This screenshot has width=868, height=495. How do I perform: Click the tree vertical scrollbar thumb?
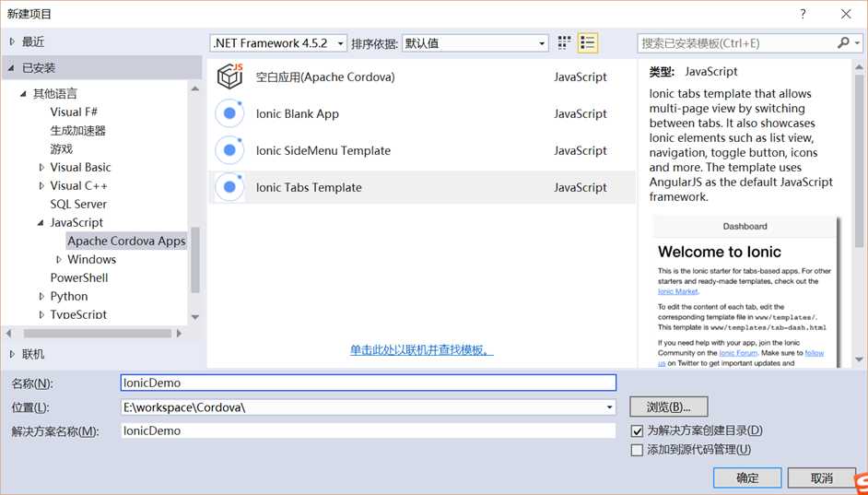coord(194,260)
